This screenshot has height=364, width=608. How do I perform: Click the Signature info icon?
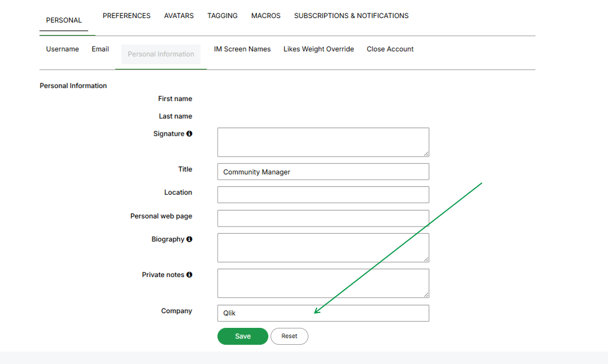pyautogui.click(x=189, y=134)
